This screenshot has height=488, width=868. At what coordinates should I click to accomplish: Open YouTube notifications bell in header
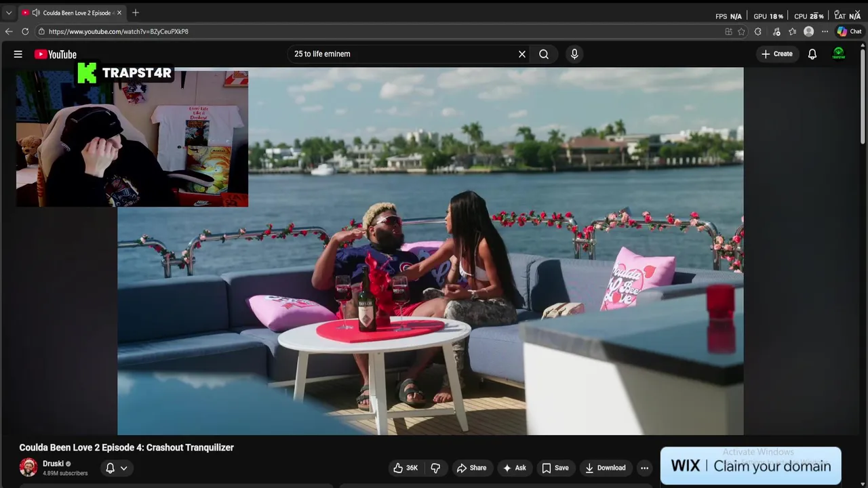[x=812, y=54]
